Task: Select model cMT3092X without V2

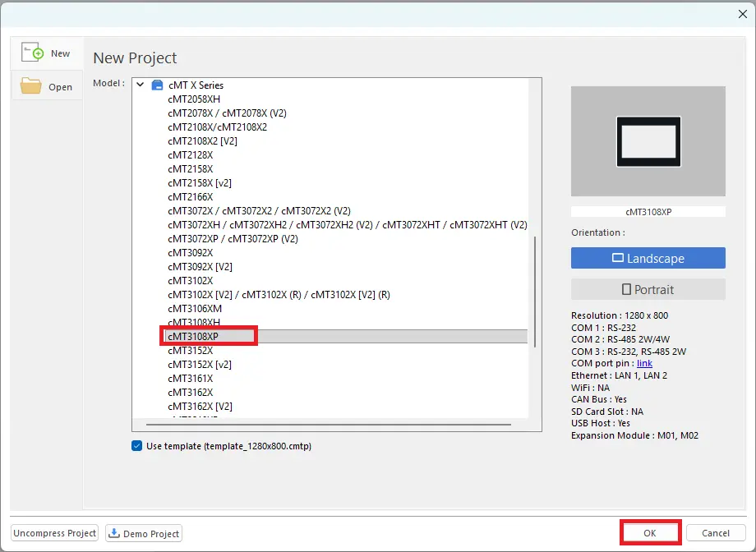Action: (x=191, y=253)
